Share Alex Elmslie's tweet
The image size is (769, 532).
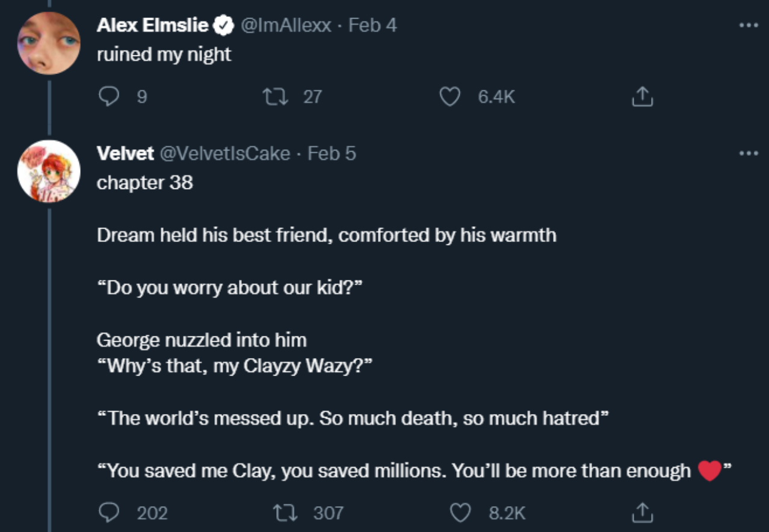click(642, 96)
